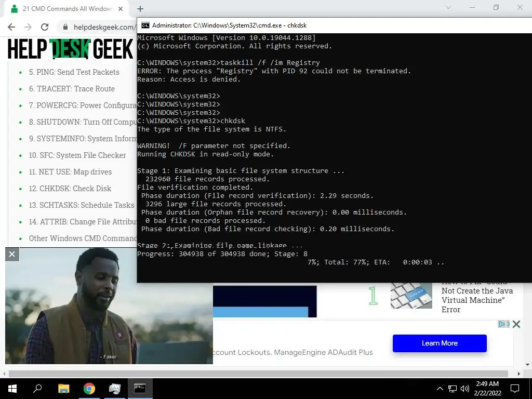
Task: Open taskbar search
Action: (x=37, y=388)
